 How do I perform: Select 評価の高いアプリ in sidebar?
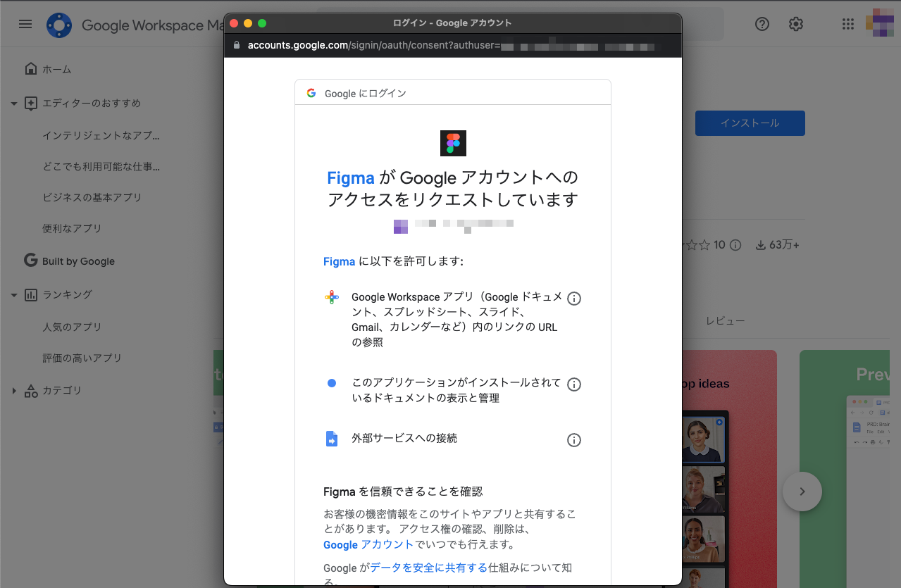[x=82, y=358]
